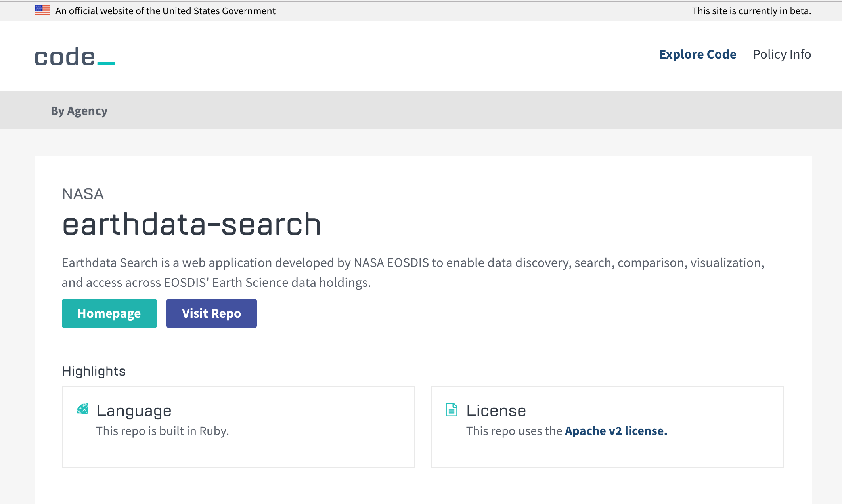Open the Explore Code menu item

pos(697,54)
